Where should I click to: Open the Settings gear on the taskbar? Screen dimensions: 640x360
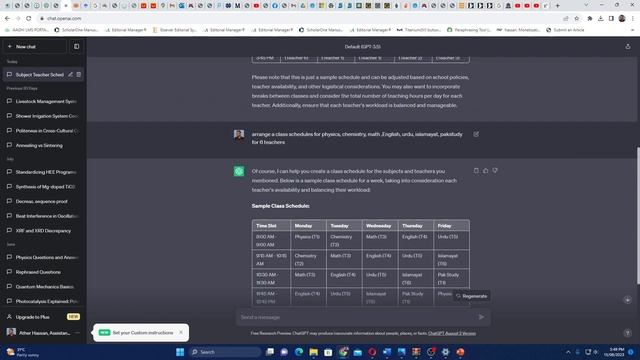click(445, 352)
